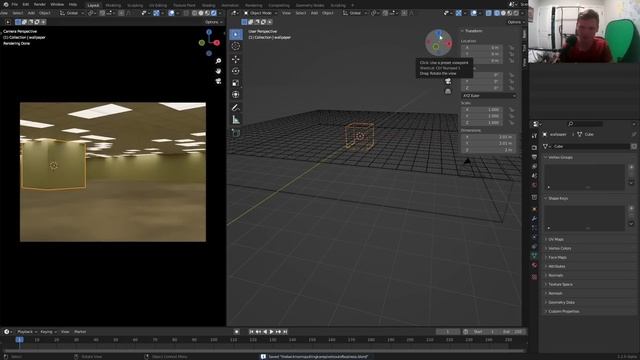The height and width of the screenshot is (360, 640).
Task: Click the plus icon beside Shape Keys list
Action: coord(631,208)
